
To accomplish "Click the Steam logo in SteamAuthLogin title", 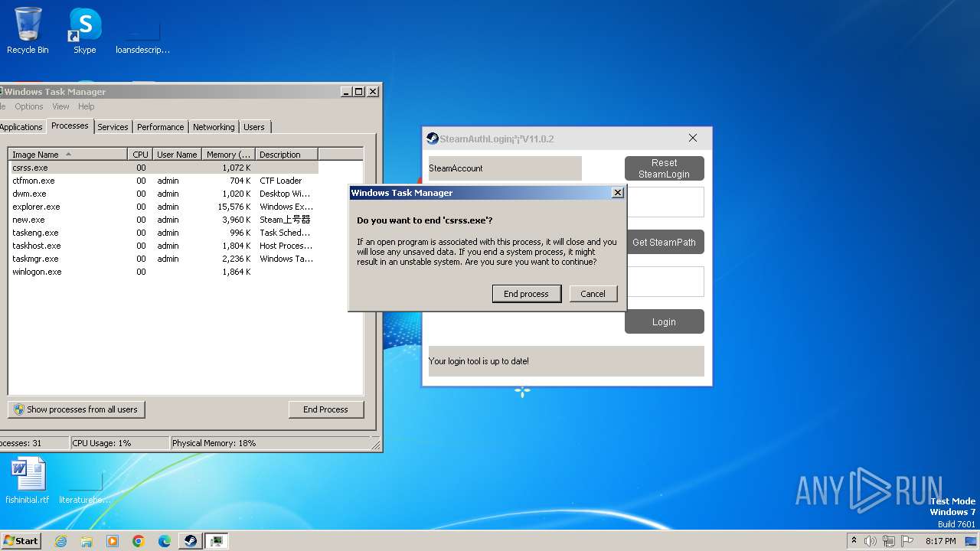I will 433,139.
